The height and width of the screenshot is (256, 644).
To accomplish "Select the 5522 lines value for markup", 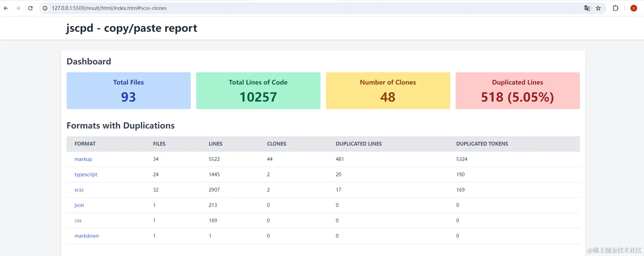I will click(x=214, y=159).
